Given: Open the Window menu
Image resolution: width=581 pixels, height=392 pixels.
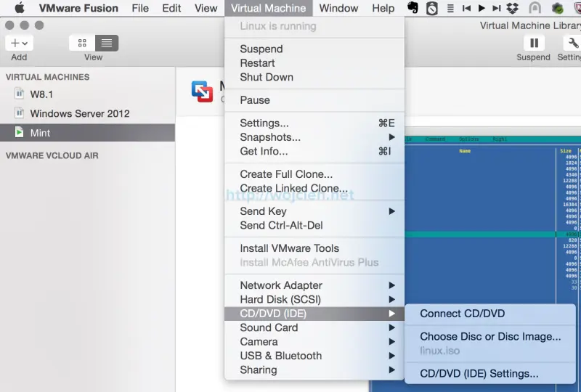Looking at the screenshot, I should point(338,8).
